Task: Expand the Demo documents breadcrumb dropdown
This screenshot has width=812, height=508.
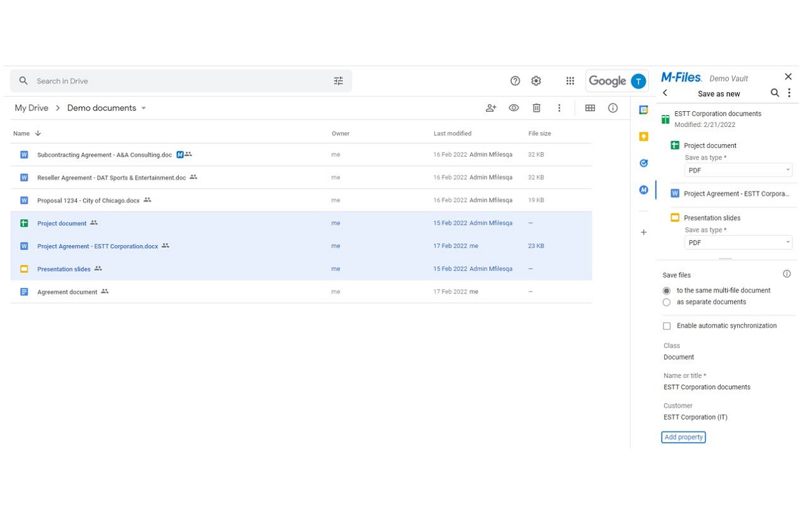Action: point(144,108)
